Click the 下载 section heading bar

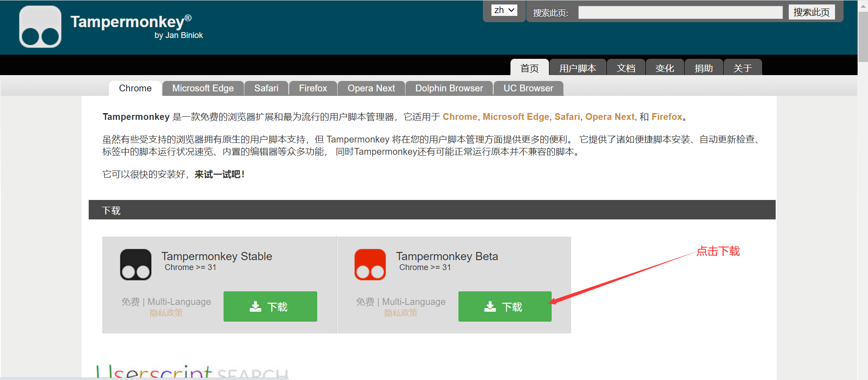click(432, 210)
